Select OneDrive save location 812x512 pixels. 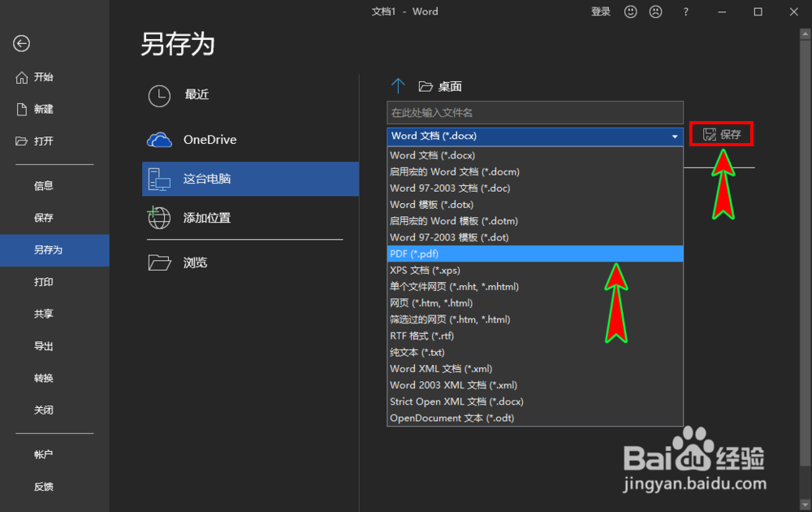click(250, 140)
